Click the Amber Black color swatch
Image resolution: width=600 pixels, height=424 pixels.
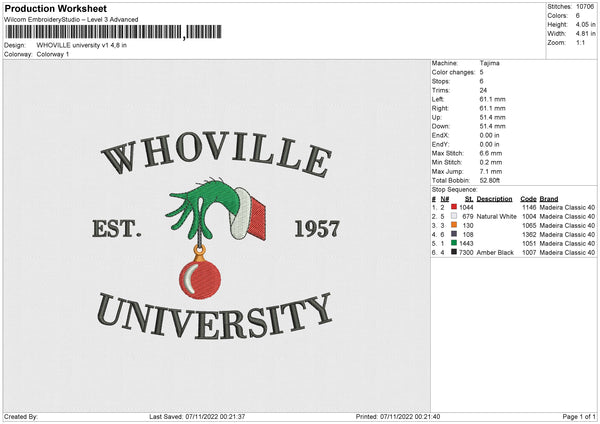click(x=454, y=252)
